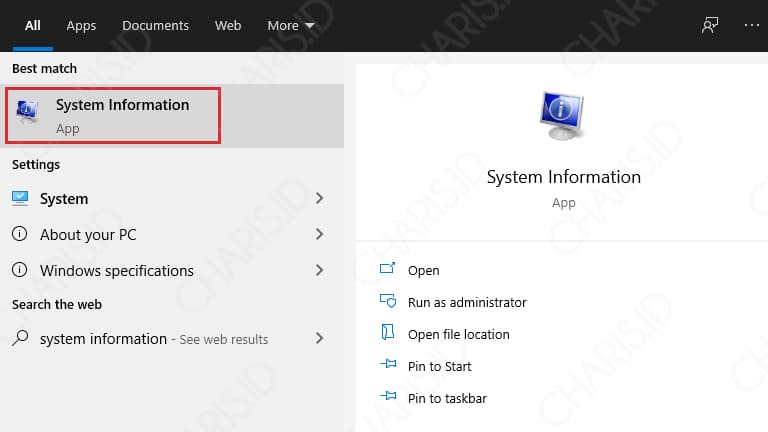Open the System settings result
The image size is (768, 432).
click(172, 198)
